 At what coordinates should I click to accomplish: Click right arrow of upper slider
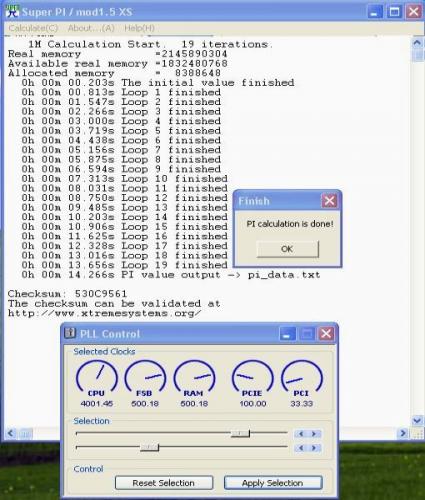[x=314, y=434]
